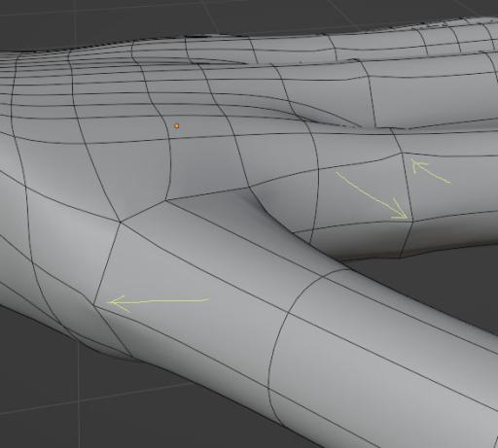Select the five-edge pole vertex at the finger base

(x=121, y=223)
